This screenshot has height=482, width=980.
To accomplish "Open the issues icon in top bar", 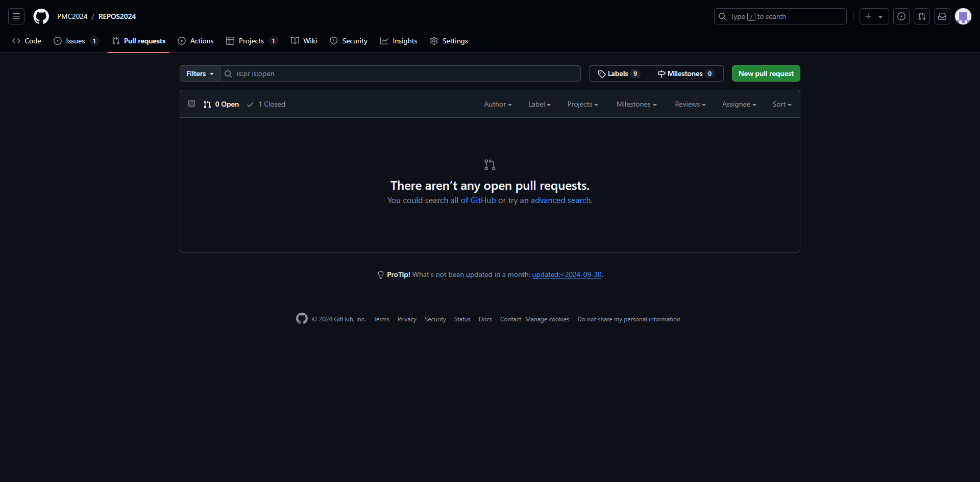I will 901,16.
